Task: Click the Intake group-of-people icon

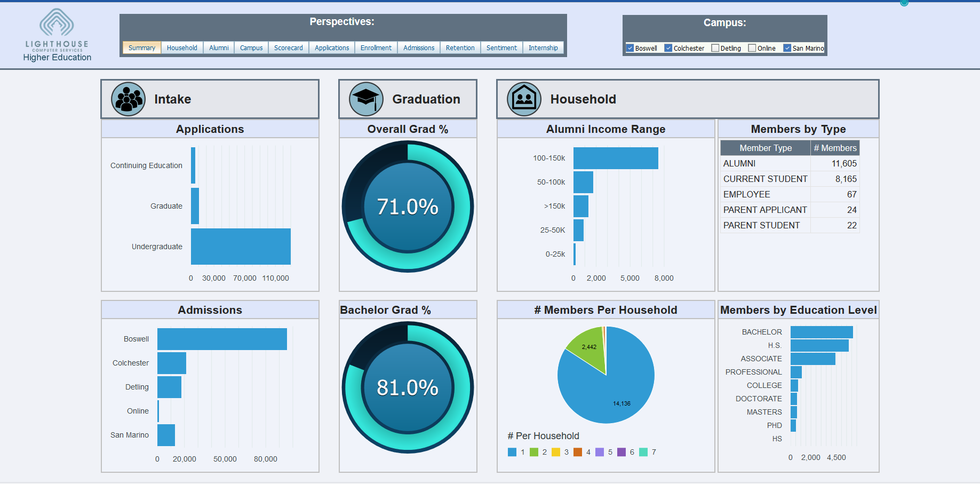Action: (x=128, y=99)
